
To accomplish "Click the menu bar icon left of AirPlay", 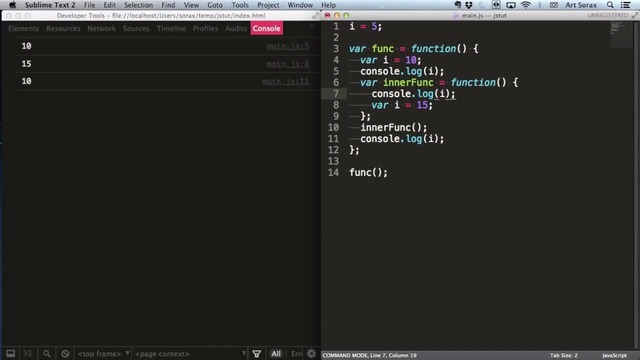I will pyautogui.click(x=496, y=5).
